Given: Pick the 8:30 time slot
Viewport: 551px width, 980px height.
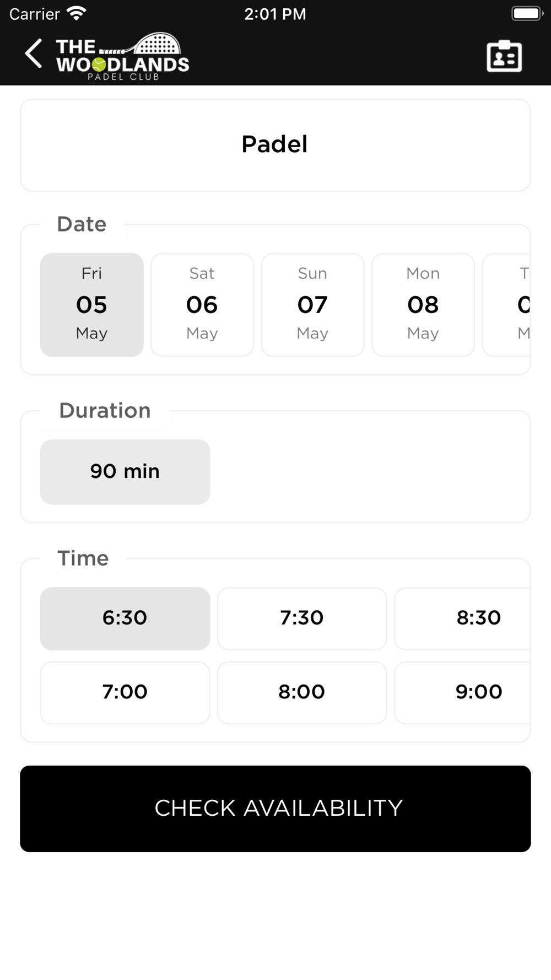Looking at the screenshot, I should point(463,618).
